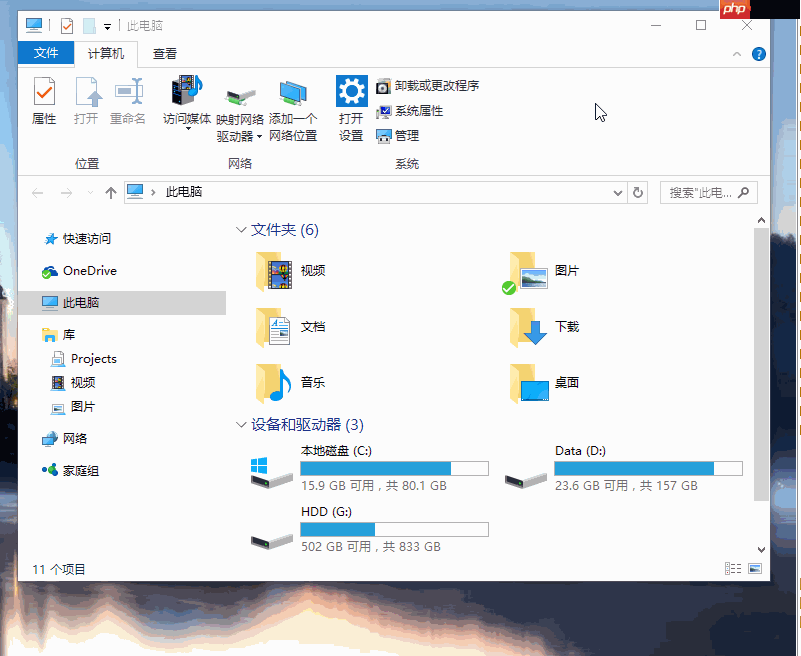This screenshot has width=801, height=656.
Task: Launch the 管理 (Manage) icon
Action: pos(383,136)
